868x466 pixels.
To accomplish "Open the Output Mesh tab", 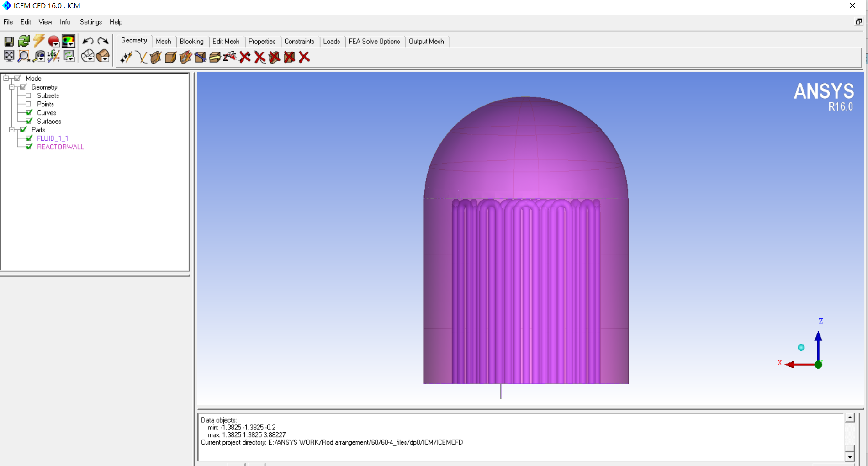I will [426, 41].
